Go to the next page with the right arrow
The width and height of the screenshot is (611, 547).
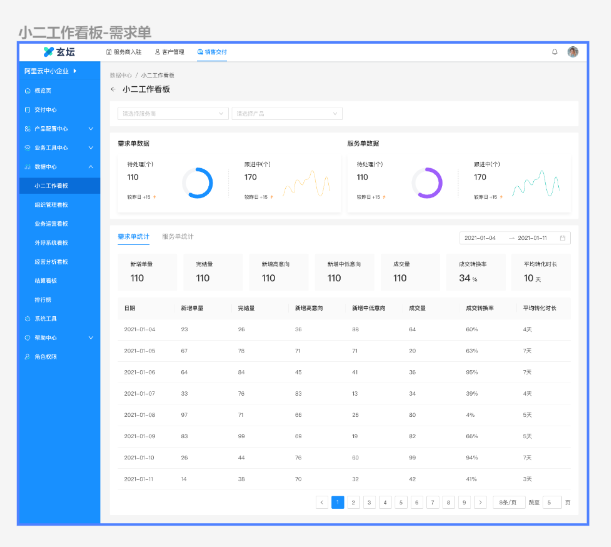tap(480, 503)
